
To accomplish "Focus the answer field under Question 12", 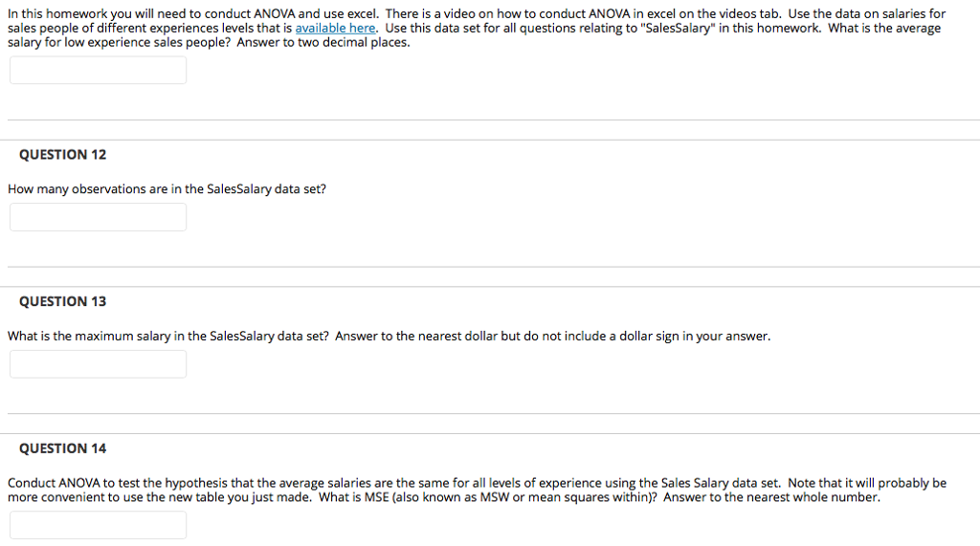I will pyautogui.click(x=99, y=217).
